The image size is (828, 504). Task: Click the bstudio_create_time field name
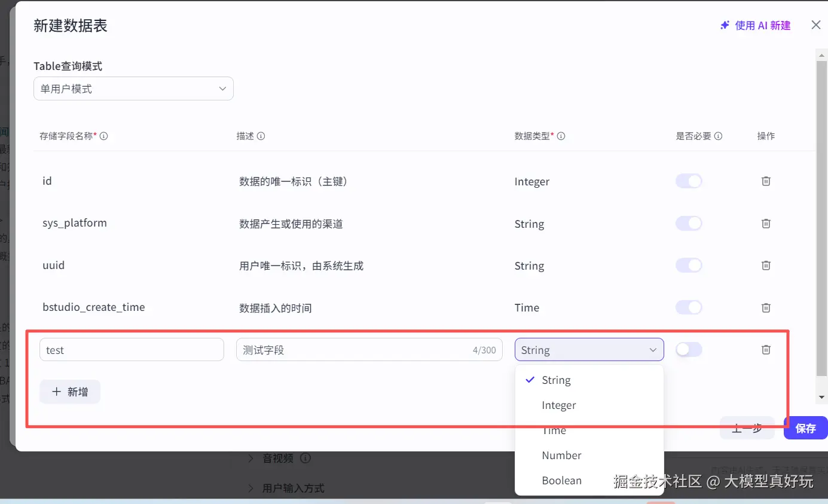pos(94,308)
